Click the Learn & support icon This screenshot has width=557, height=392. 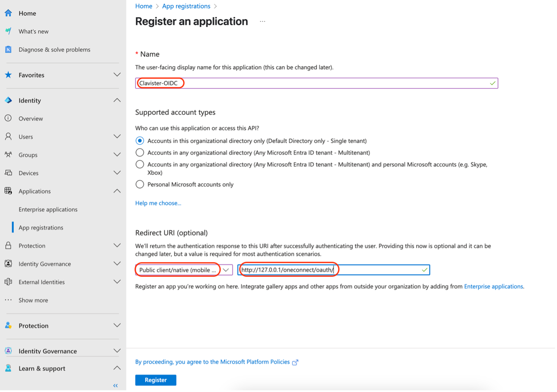click(x=8, y=368)
